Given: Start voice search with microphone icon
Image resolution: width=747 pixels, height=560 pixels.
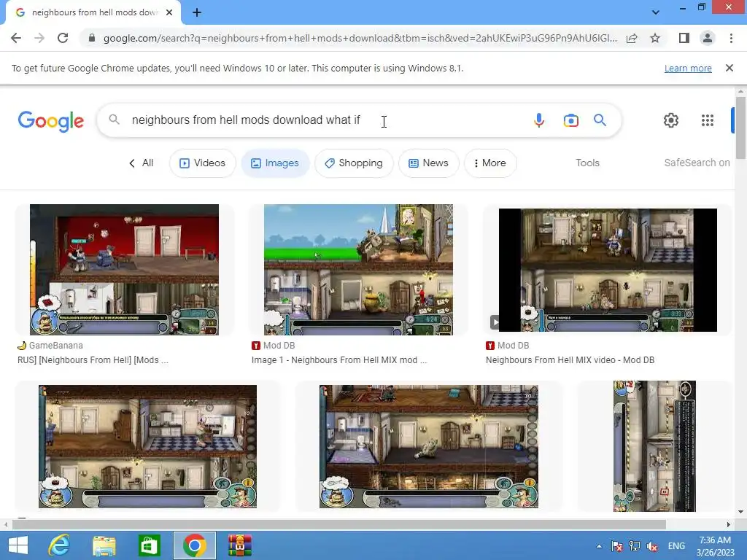Looking at the screenshot, I should [539, 120].
